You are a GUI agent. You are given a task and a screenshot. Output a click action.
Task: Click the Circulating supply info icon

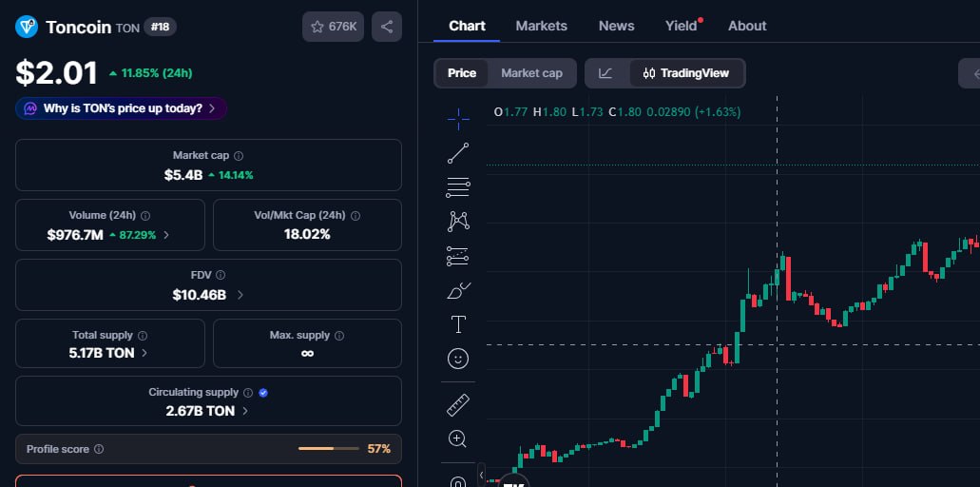click(248, 393)
